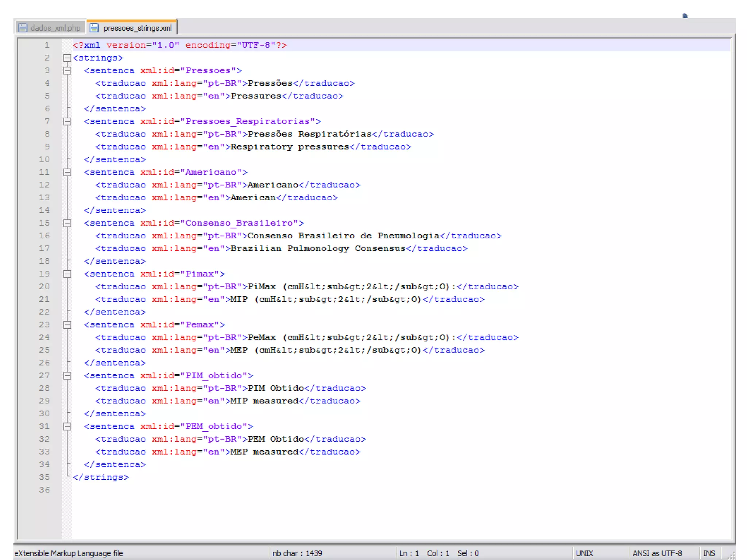This screenshot has width=747, height=560.
Task: Click the text 'Pressões' on line 4
Action: click(270, 83)
